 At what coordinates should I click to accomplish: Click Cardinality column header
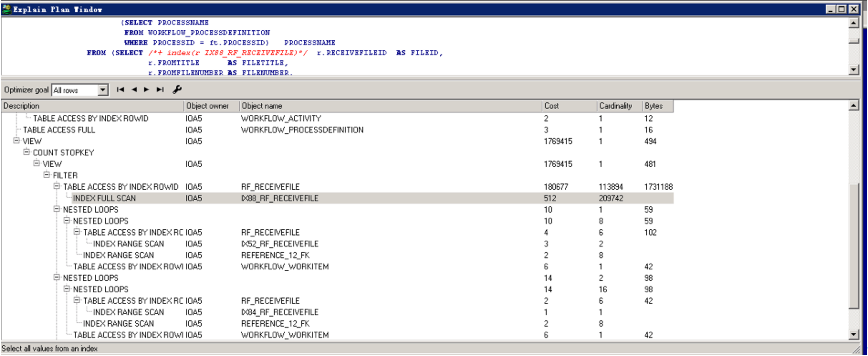pos(620,106)
